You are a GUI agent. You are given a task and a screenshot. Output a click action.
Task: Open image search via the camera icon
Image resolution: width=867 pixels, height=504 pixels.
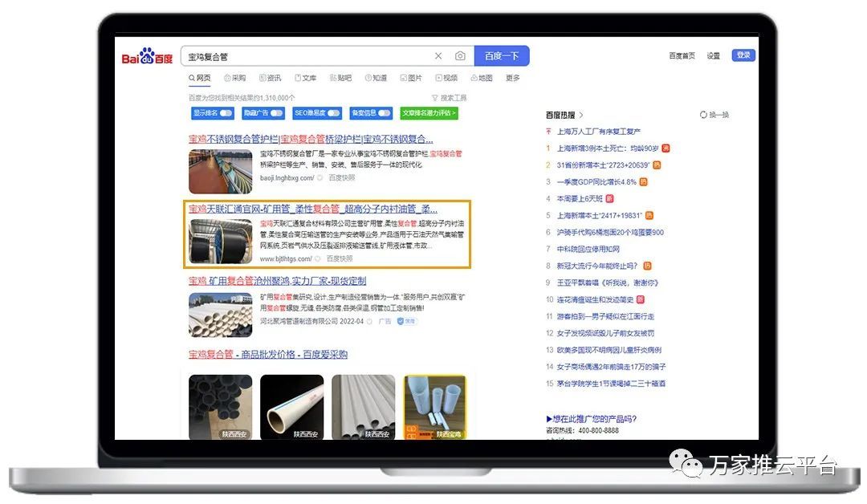click(x=460, y=56)
